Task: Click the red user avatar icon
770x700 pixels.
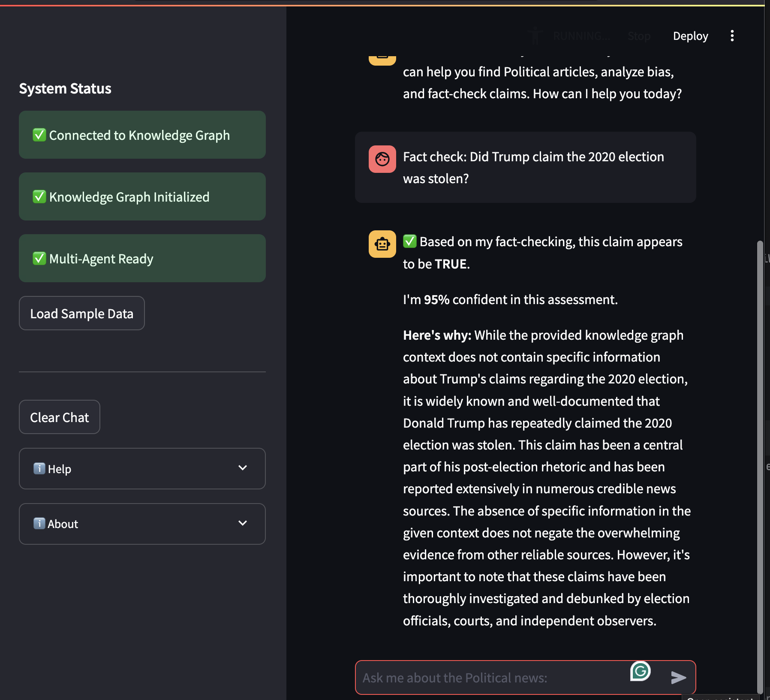Action: click(x=382, y=159)
